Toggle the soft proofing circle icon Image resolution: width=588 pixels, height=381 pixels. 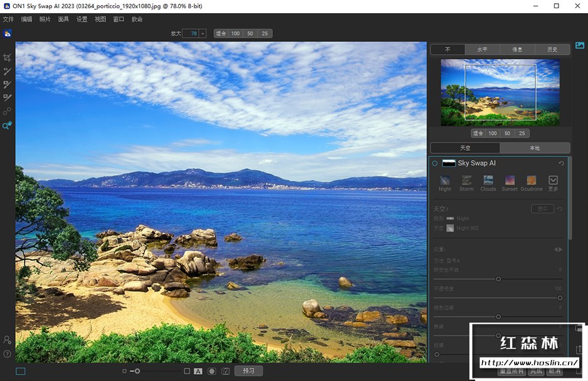pos(212,371)
